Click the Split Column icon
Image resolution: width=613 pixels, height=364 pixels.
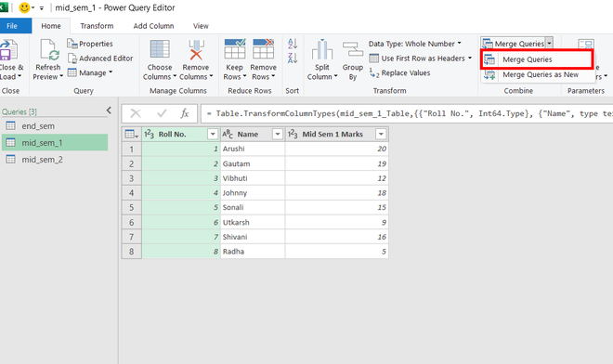(x=322, y=49)
